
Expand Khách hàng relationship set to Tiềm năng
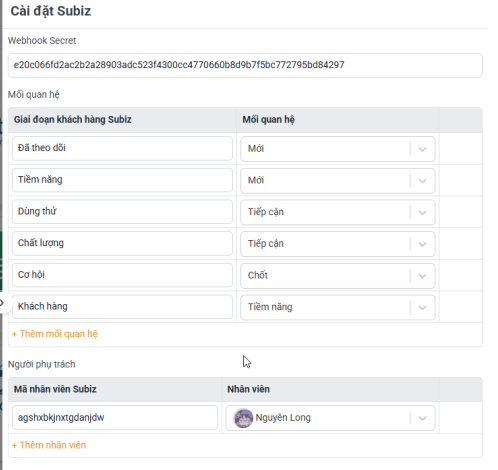click(x=338, y=307)
